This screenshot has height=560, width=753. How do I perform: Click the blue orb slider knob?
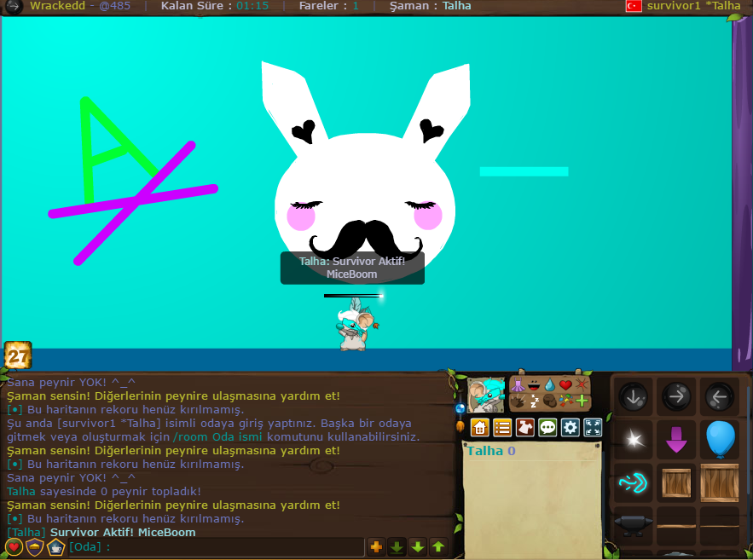click(x=460, y=408)
